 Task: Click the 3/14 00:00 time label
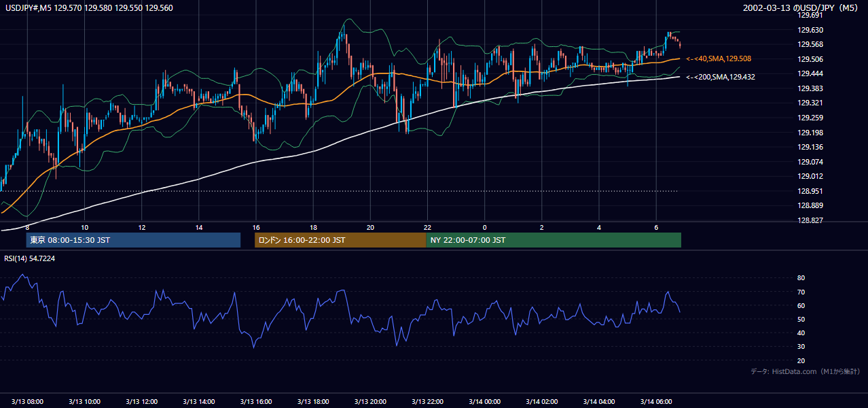coord(484,402)
